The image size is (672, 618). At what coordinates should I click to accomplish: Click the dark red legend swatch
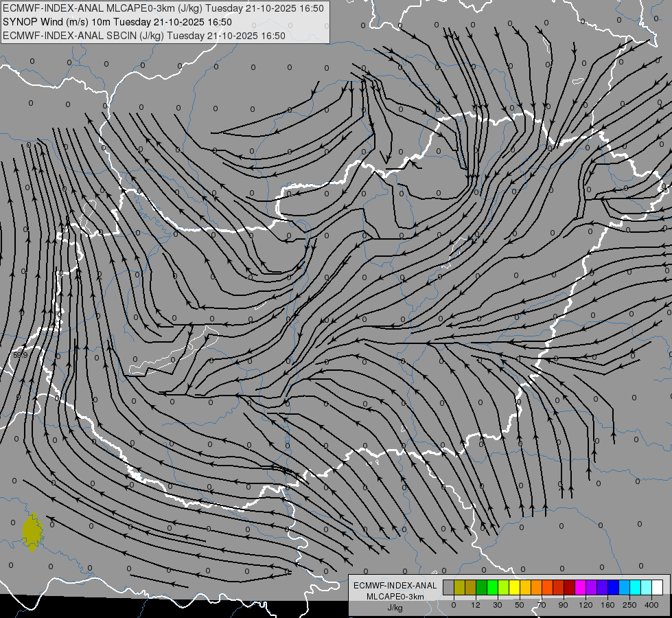point(570,587)
